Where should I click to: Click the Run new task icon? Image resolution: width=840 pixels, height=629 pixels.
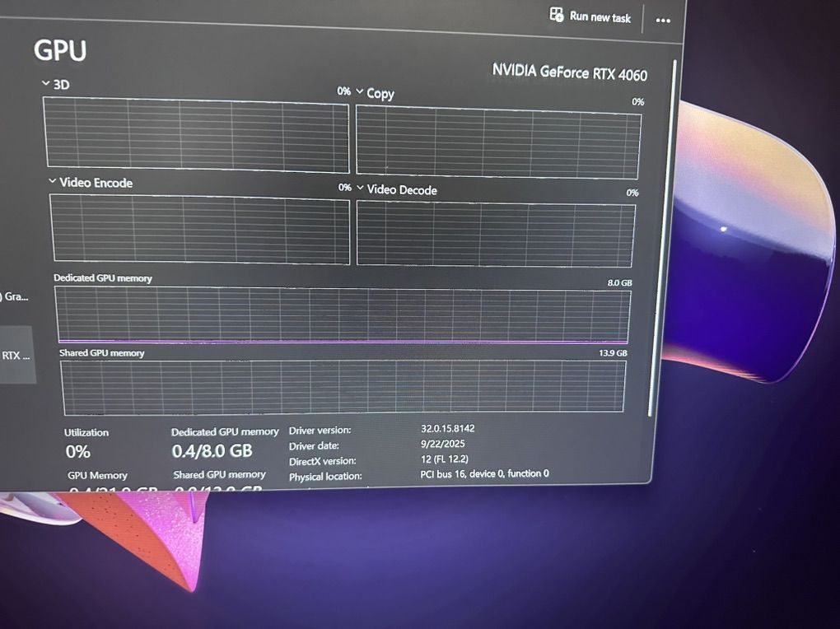click(557, 15)
